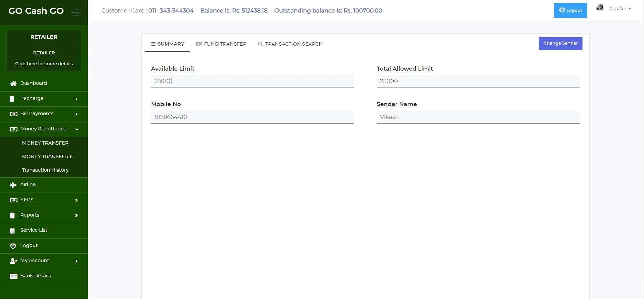
Task: Click the blue Logout button in header
Action: point(570,10)
